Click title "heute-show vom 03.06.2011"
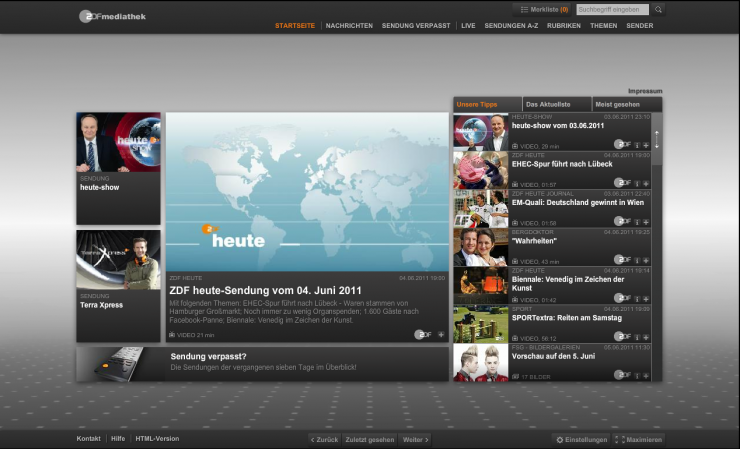The width and height of the screenshot is (740, 449). [x=558, y=126]
